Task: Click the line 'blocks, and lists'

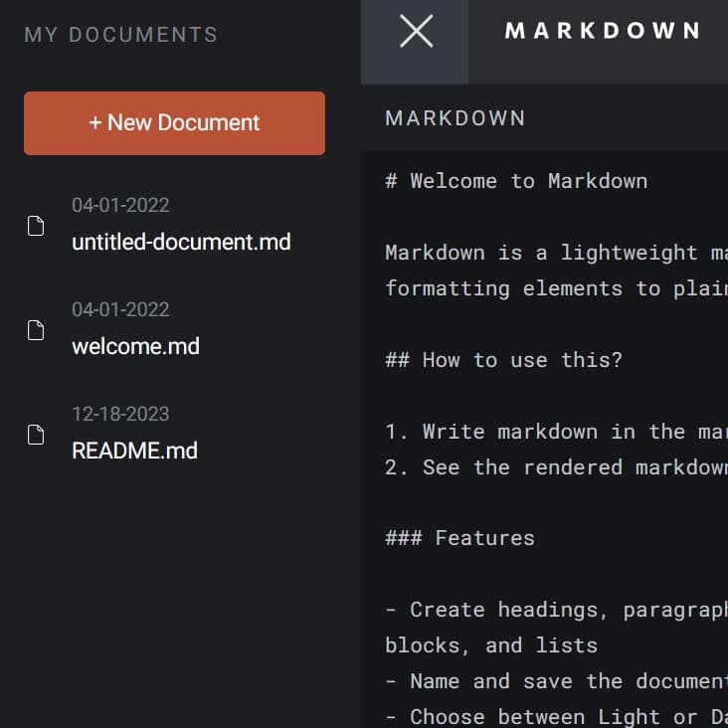Action: coord(491,645)
